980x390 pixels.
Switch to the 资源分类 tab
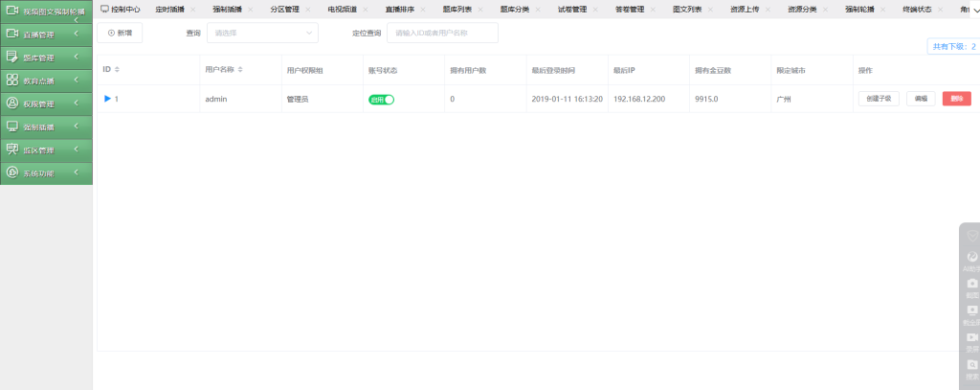point(802,10)
